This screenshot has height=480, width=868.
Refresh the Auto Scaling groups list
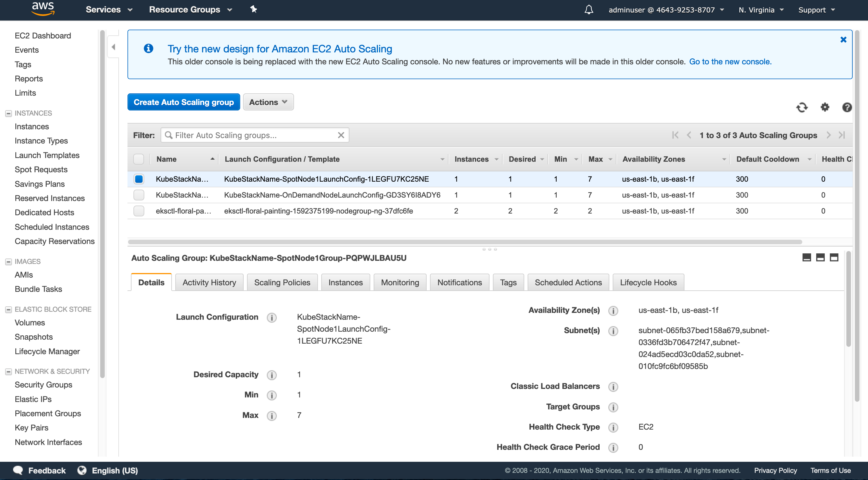point(802,107)
